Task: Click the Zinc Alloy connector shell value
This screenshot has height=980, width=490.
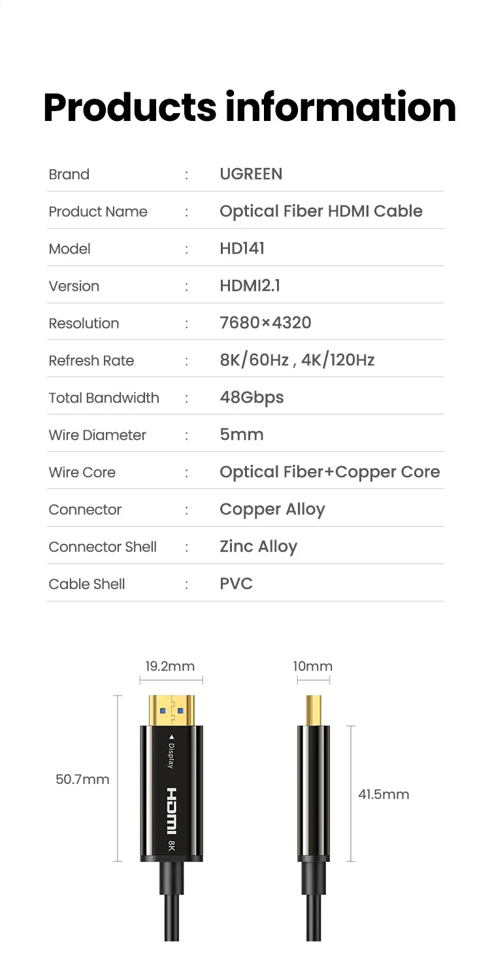Action: (x=258, y=546)
